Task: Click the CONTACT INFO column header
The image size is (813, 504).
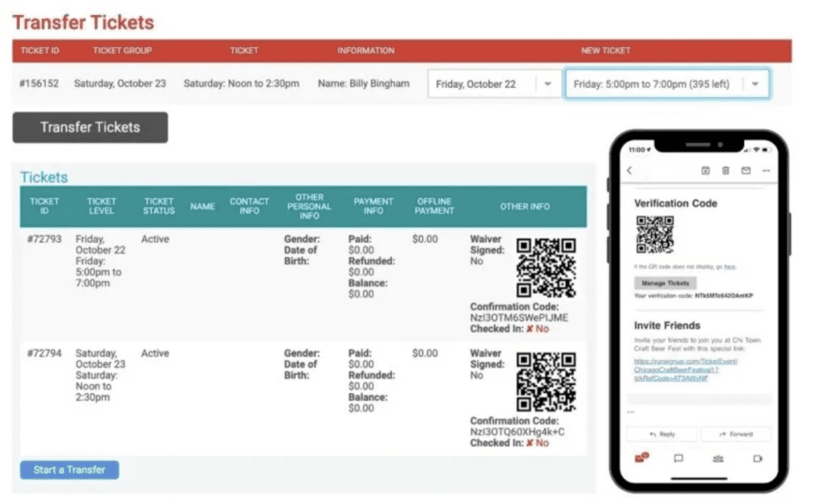Action: (x=249, y=206)
